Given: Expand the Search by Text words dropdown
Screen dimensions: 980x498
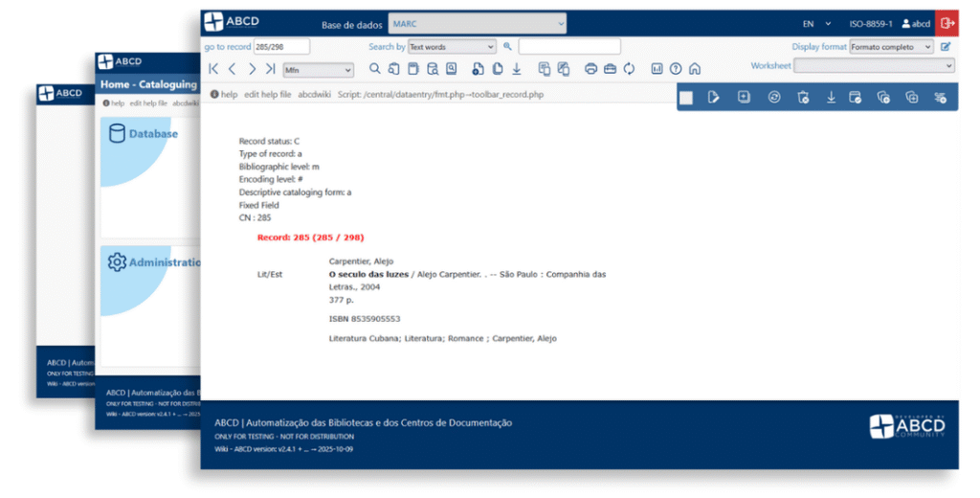Looking at the screenshot, I should (x=452, y=46).
